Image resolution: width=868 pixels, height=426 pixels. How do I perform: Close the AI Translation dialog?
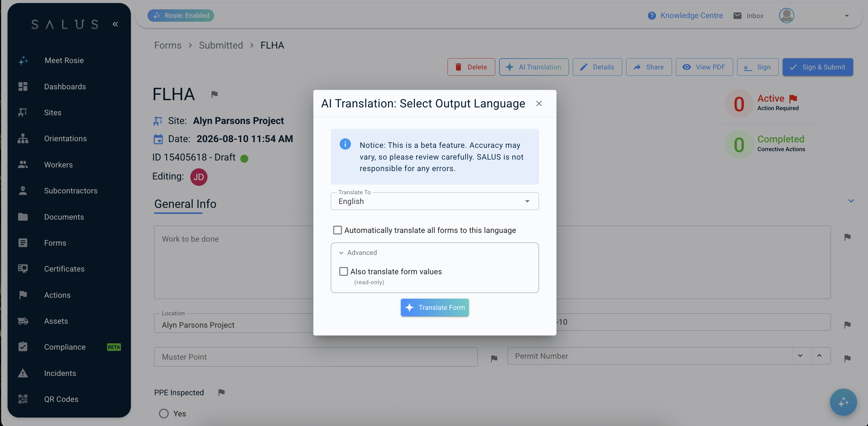(x=539, y=103)
